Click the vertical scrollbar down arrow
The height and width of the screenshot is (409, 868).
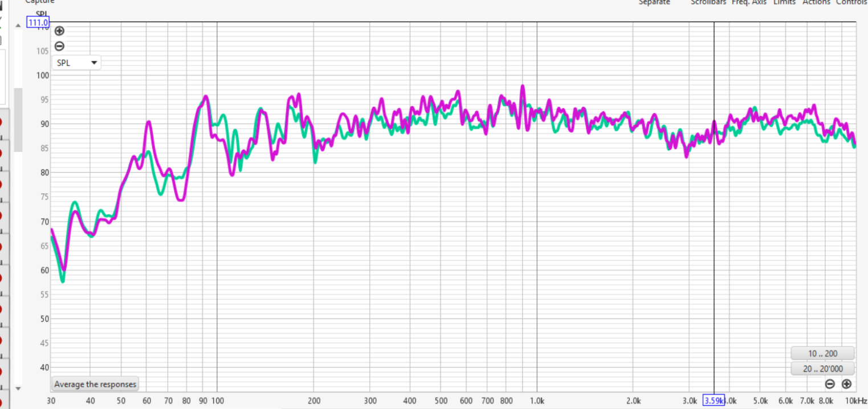18,388
